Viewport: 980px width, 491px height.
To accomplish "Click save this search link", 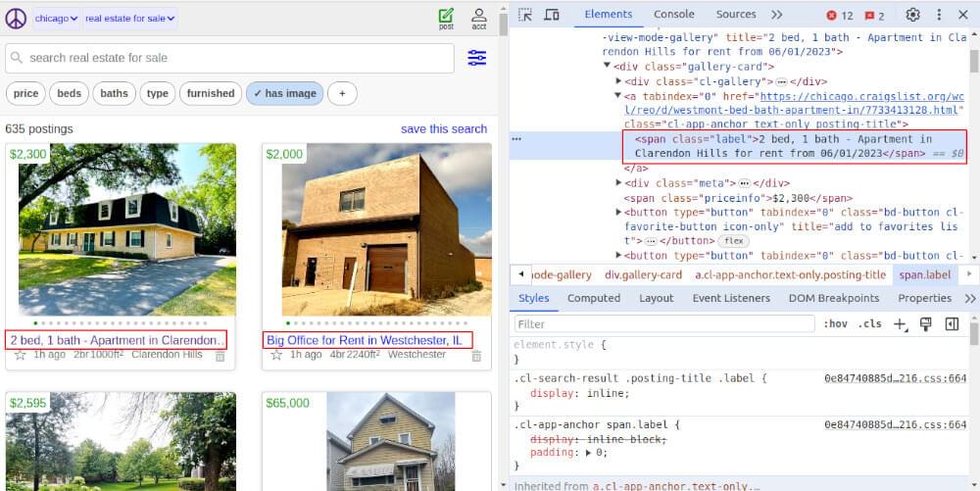I will click(x=444, y=129).
